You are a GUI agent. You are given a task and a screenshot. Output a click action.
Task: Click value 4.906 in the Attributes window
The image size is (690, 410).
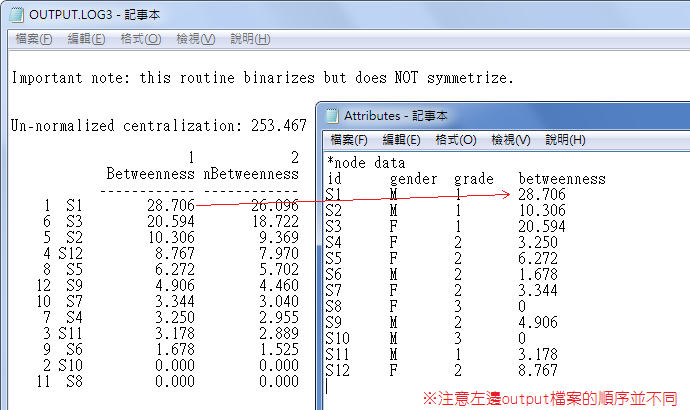[x=538, y=322]
